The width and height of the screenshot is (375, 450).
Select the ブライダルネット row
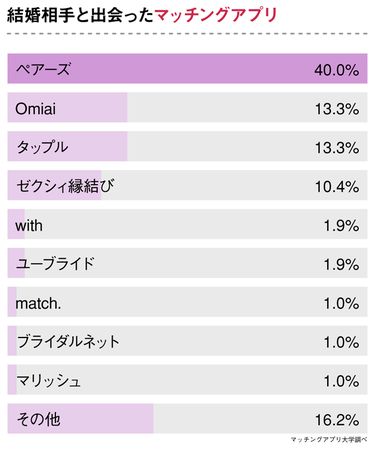(x=187, y=341)
